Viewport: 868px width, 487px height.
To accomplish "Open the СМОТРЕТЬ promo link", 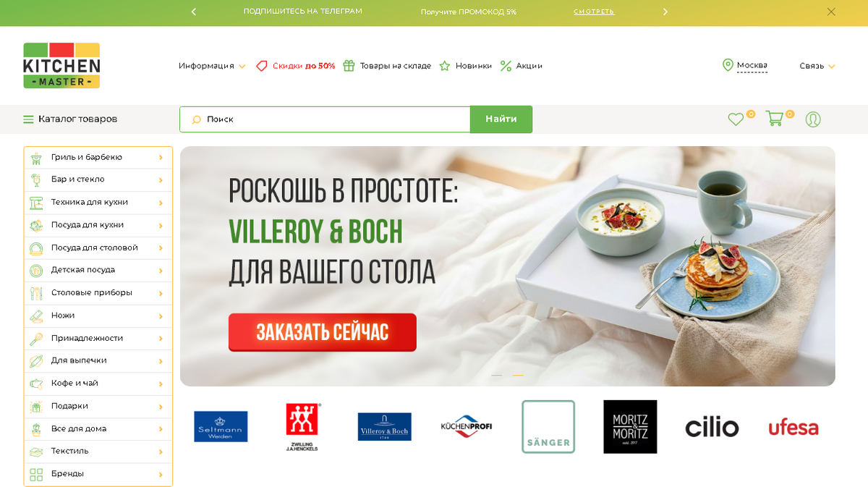I will [594, 12].
